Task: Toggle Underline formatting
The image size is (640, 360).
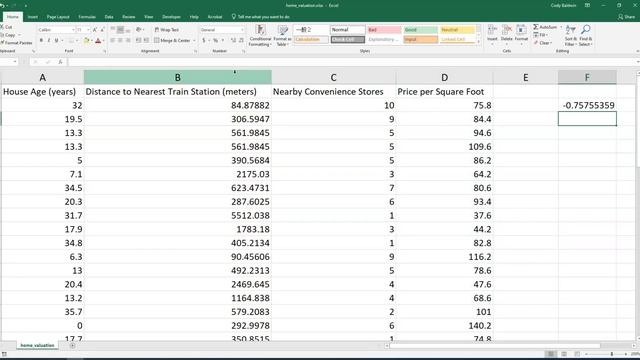Action: tap(56, 40)
